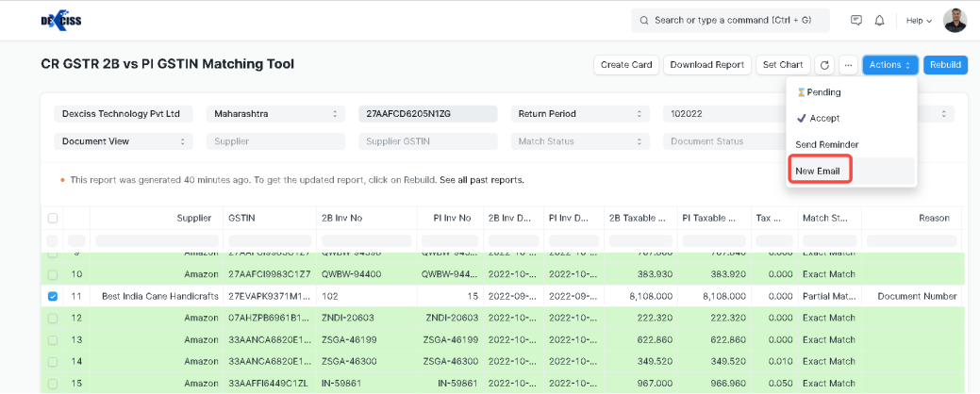Screen dimensions: 980x394
Task: Click the refresh report icon
Action: (824, 65)
